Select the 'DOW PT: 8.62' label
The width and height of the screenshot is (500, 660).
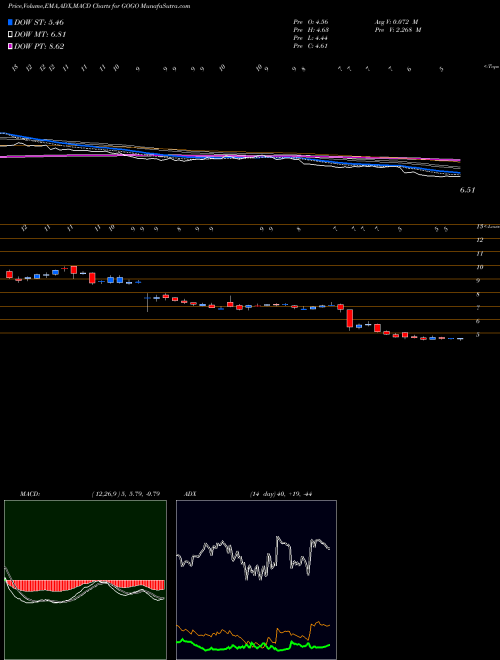point(39,46)
